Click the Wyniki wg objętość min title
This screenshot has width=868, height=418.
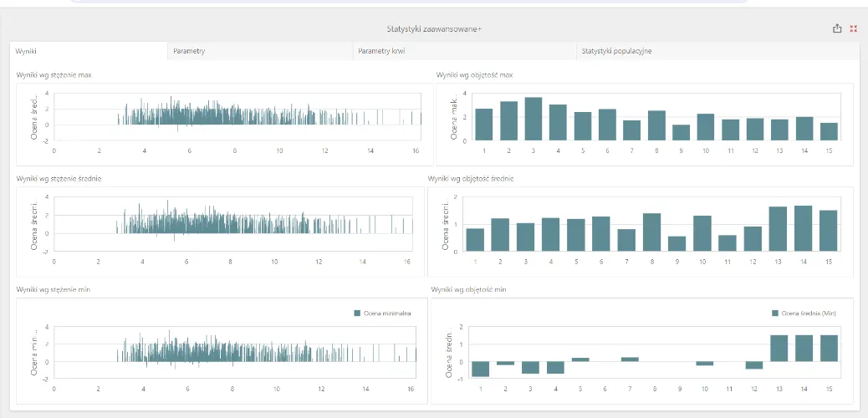[468, 289]
